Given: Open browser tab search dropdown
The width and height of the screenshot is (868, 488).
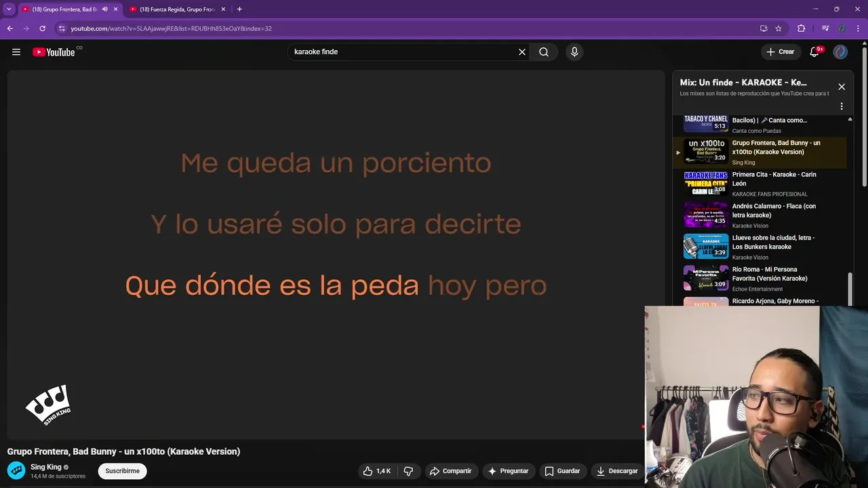Looking at the screenshot, I should coord(9,9).
